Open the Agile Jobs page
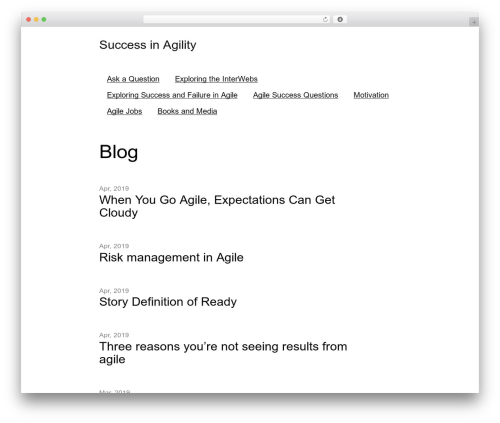500x423 pixels. [124, 111]
